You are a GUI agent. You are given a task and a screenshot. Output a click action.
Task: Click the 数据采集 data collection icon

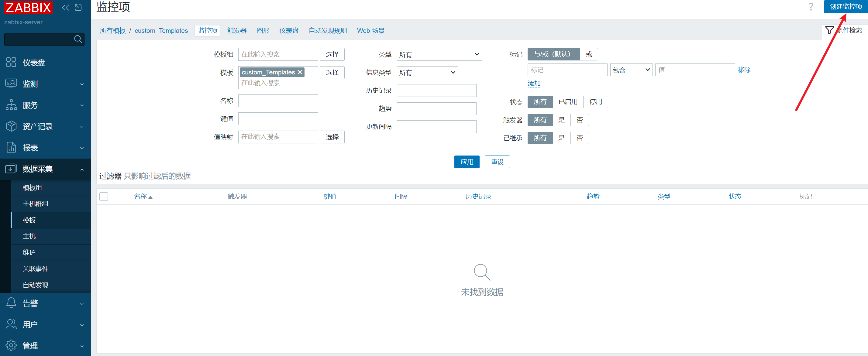click(x=11, y=168)
